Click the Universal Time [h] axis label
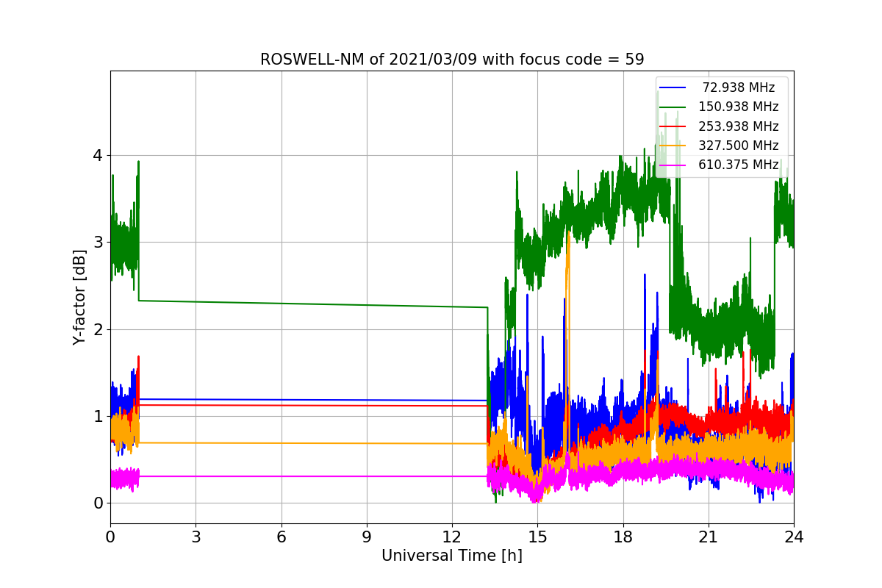This screenshot has height=588, width=882. (x=452, y=556)
